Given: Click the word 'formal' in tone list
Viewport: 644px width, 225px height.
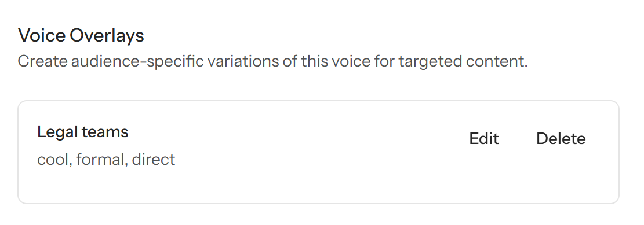Looking at the screenshot, I should coord(100,159).
